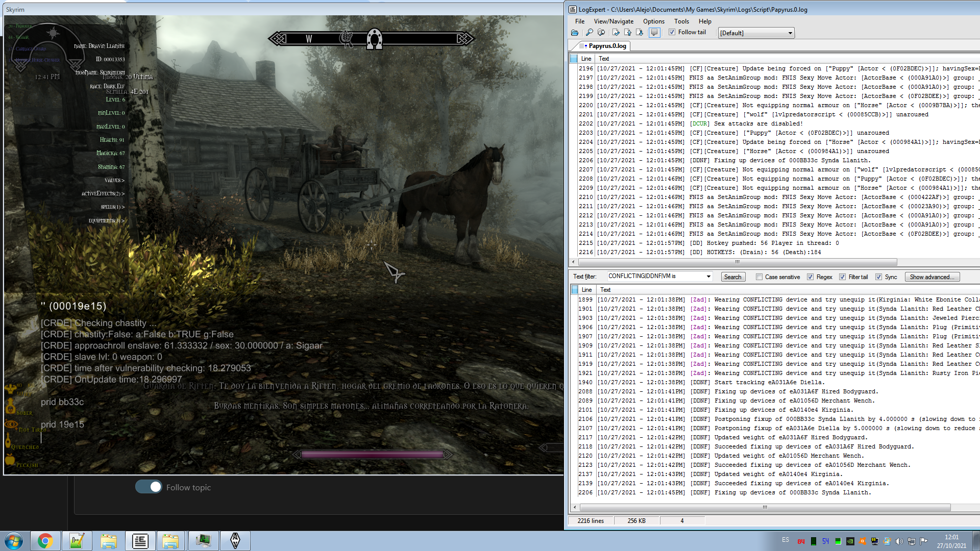Click the blue 54 temperature tray icon

(826, 541)
